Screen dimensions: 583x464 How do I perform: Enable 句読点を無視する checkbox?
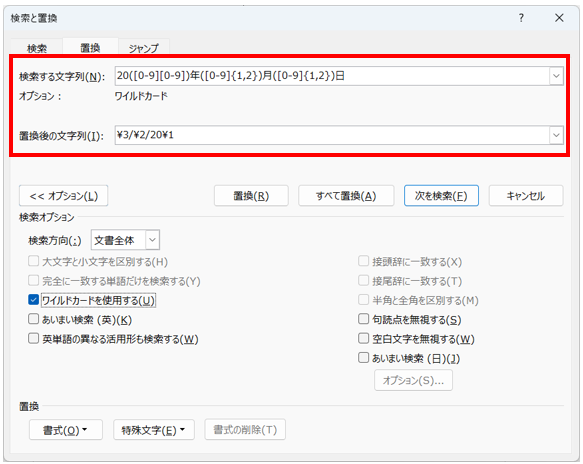[x=363, y=319]
